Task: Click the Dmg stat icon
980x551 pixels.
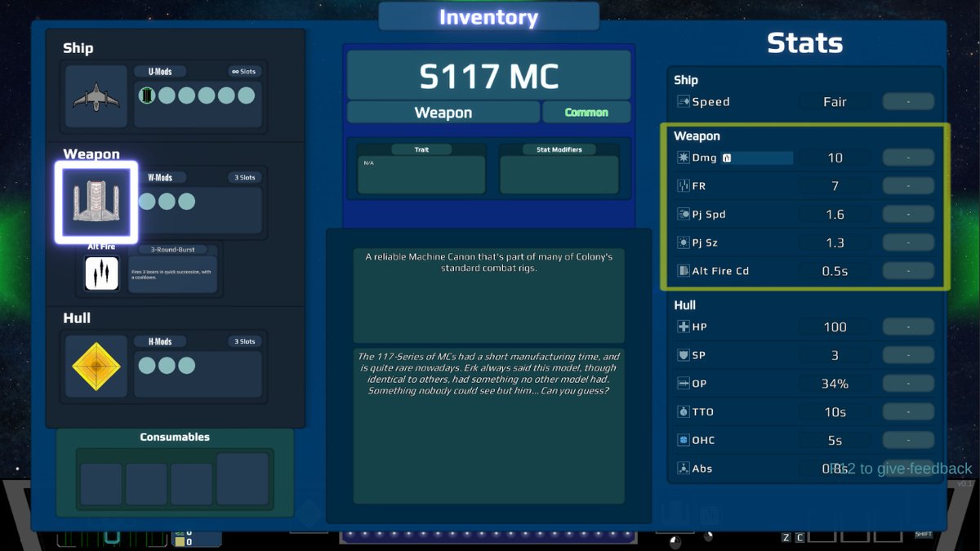Action: pyautogui.click(x=684, y=158)
